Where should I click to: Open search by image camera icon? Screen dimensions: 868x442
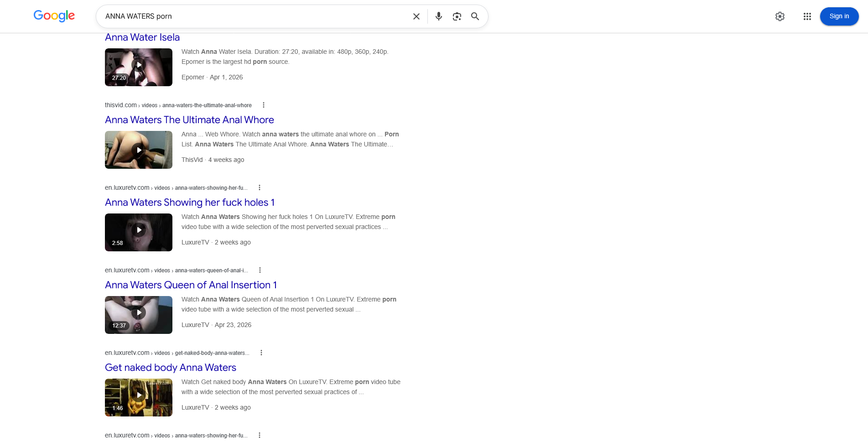(457, 16)
